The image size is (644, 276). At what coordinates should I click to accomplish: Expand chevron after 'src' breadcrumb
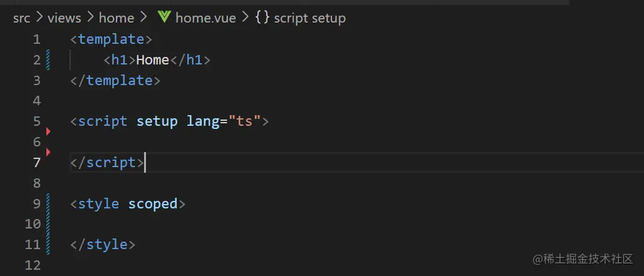click(39, 18)
